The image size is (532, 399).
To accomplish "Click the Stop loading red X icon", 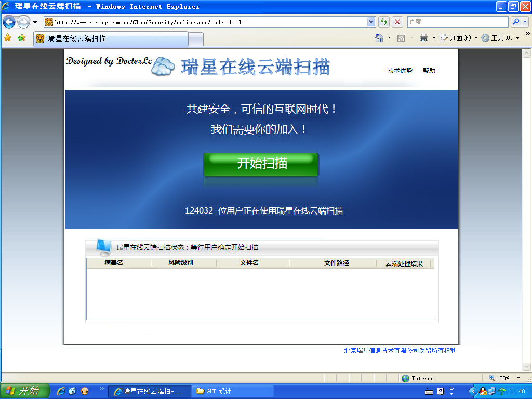I will point(397,22).
